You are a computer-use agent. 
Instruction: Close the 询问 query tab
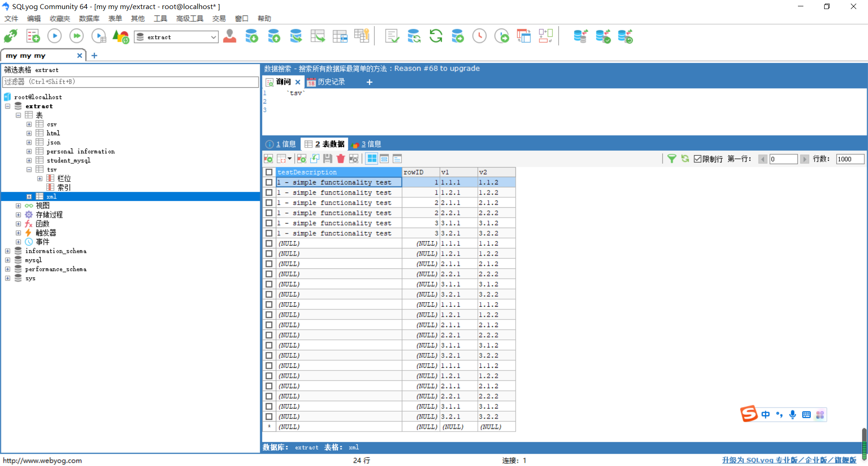click(x=297, y=82)
